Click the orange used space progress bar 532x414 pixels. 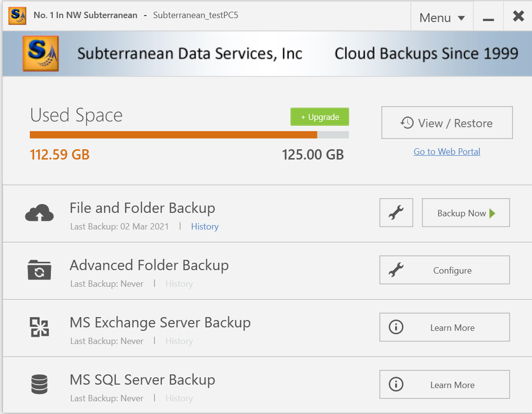coord(174,135)
